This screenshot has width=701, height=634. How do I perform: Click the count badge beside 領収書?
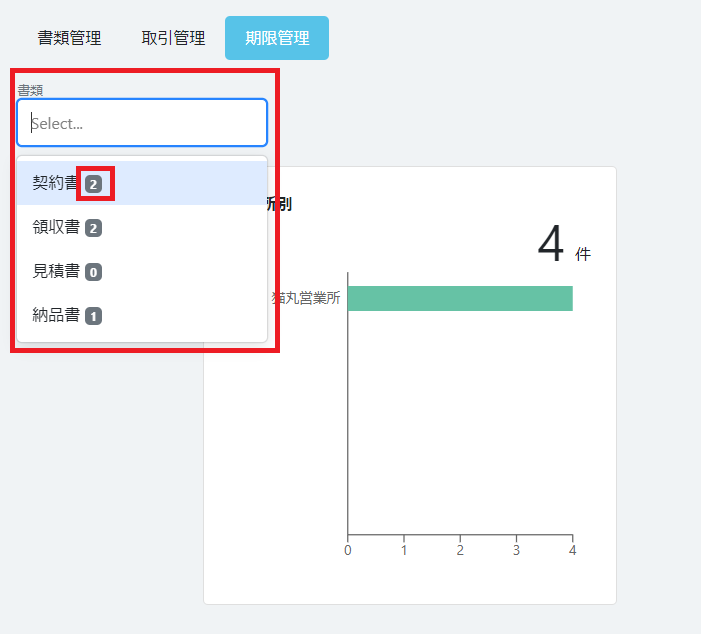tap(93, 228)
